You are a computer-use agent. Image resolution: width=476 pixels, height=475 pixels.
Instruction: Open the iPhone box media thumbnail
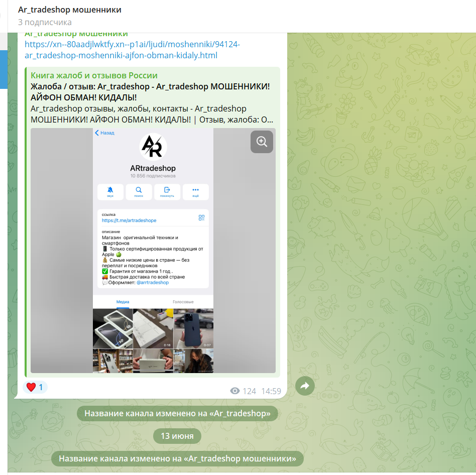click(112, 329)
